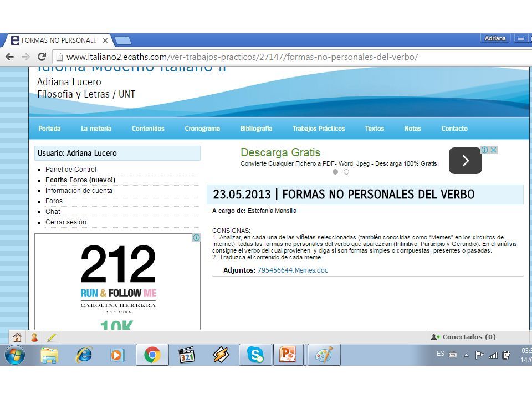This screenshot has height=399, width=532.
Task: Click the ad info (i) icon in banner
Action: click(x=485, y=150)
